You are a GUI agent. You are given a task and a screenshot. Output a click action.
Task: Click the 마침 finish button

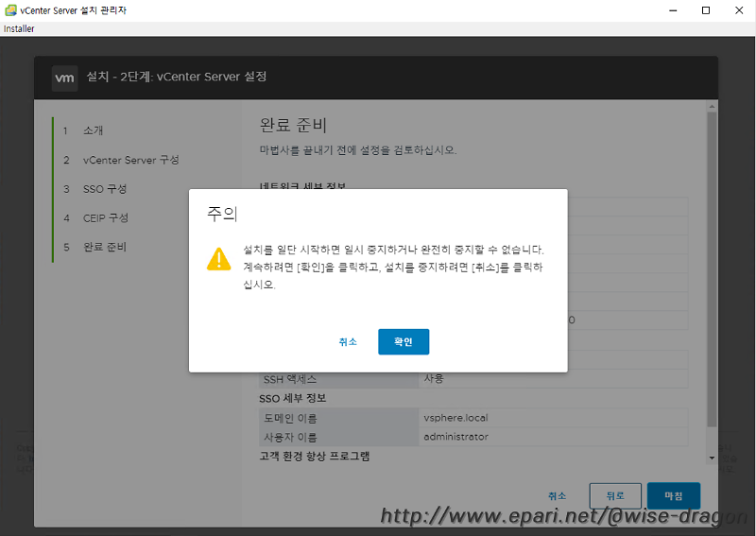click(x=674, y=495)
